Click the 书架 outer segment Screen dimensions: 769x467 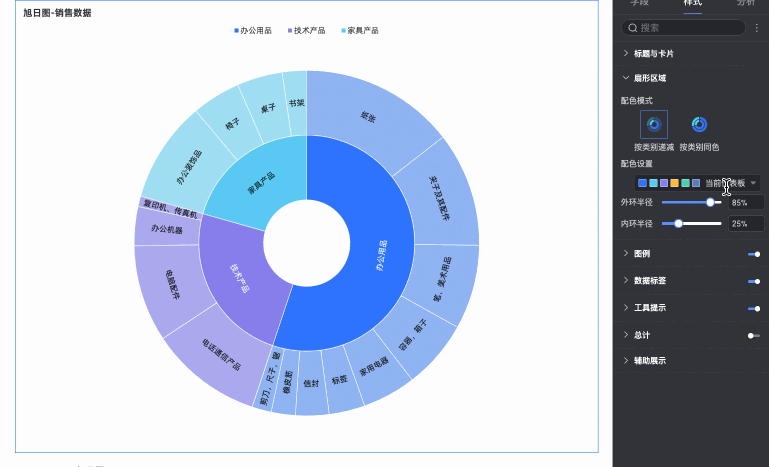(x=297, y=103)
